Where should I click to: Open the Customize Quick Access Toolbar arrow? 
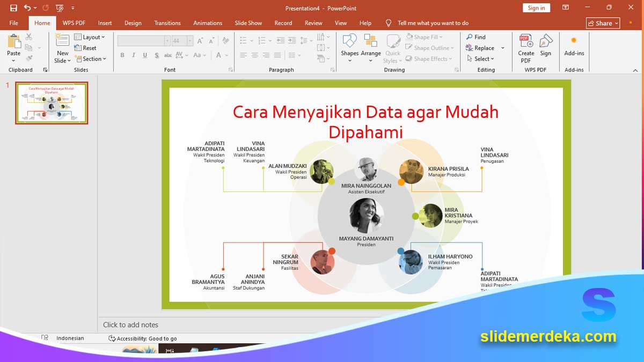pos(73,8)
